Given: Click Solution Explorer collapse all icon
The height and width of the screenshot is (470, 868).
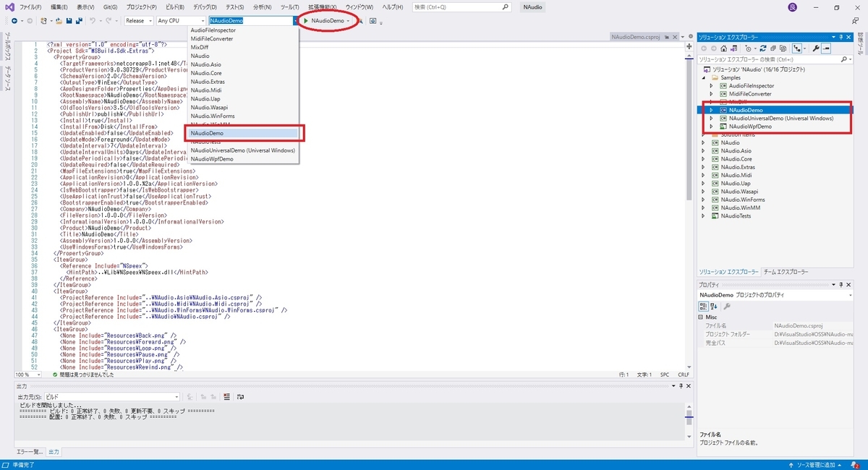Looking at the screenshot, I should [773, 48].
